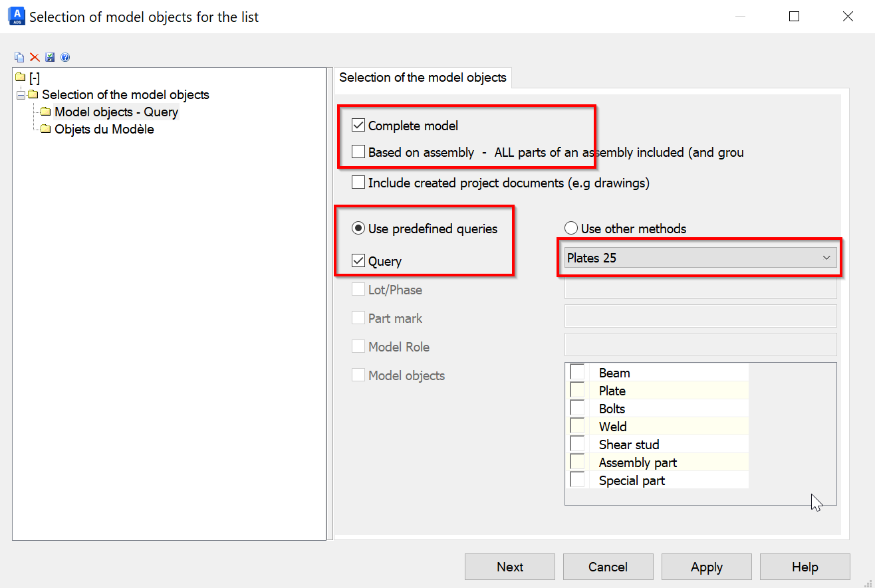The image size is (875, 588).
Task: Check Include created project documents option
Action: click(x=359, y=182)
